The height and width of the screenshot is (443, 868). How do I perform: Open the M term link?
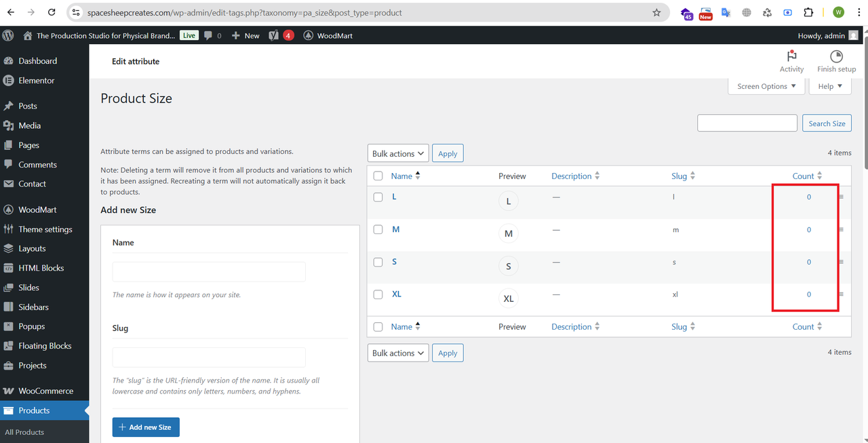396,229
